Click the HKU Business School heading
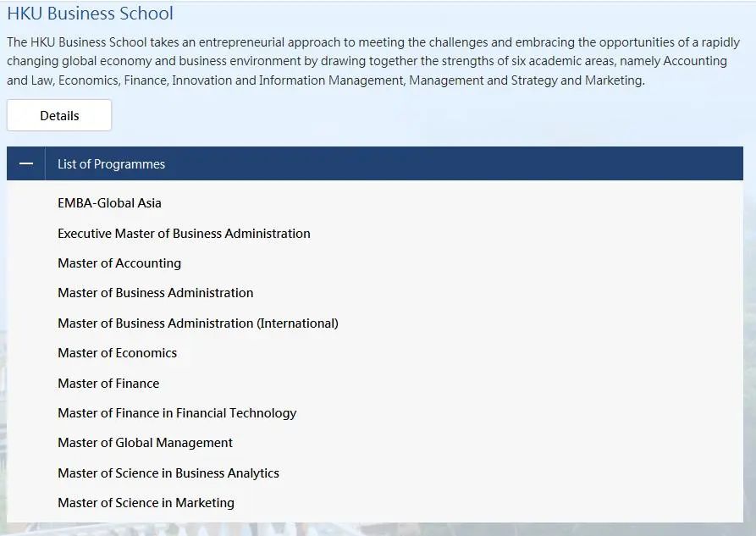The width and height of the screenshot is (756, 536). (90, 13)
